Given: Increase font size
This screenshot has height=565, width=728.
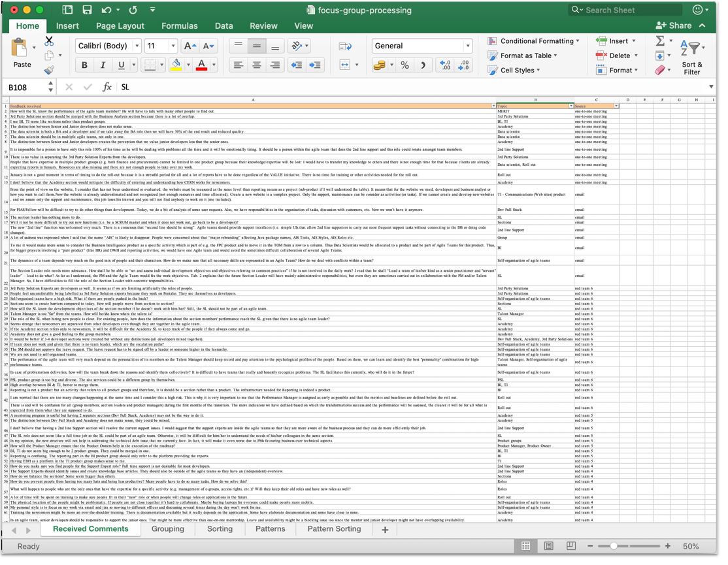Looking at the screenshot, I should [190, 46].
